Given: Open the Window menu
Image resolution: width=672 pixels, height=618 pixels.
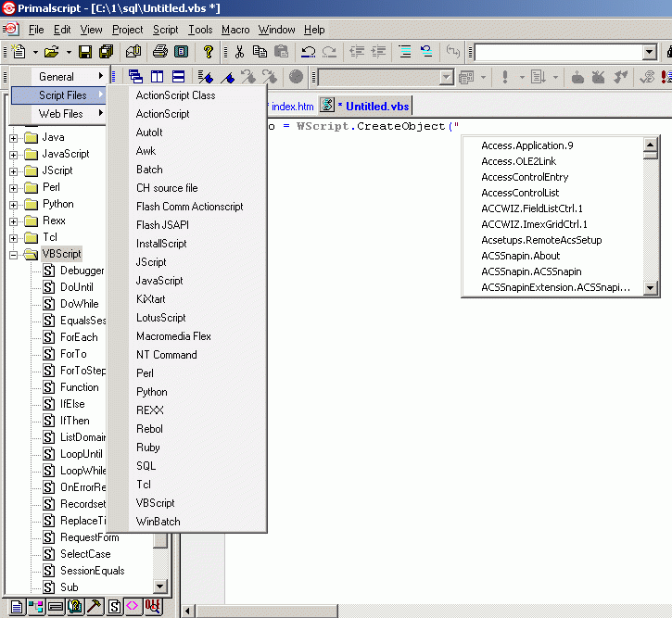Looking at the screenshot, I should (276, 30).
